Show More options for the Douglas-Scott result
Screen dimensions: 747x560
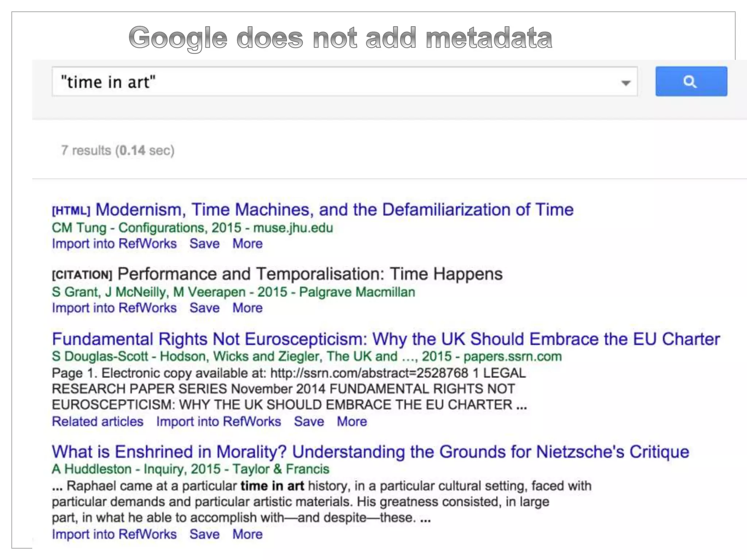(352, 421)
